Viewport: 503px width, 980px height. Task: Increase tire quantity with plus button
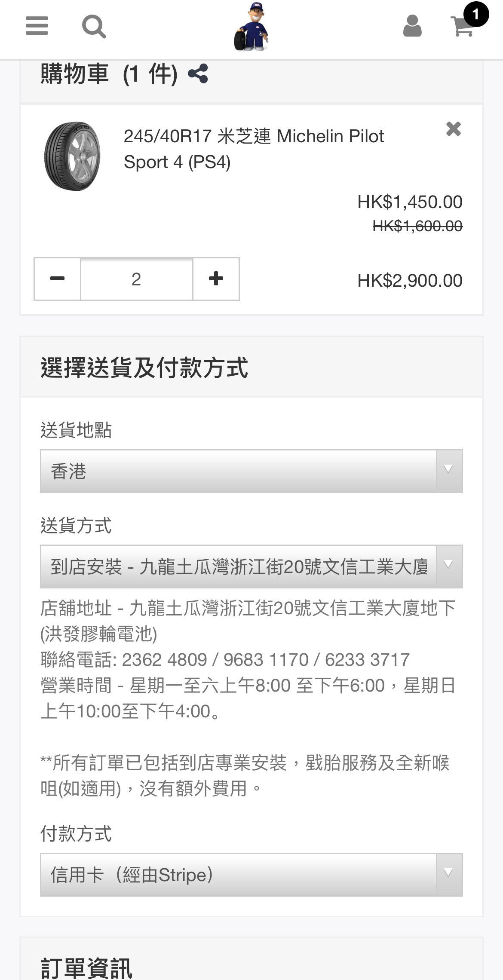[x=216, y=279]
